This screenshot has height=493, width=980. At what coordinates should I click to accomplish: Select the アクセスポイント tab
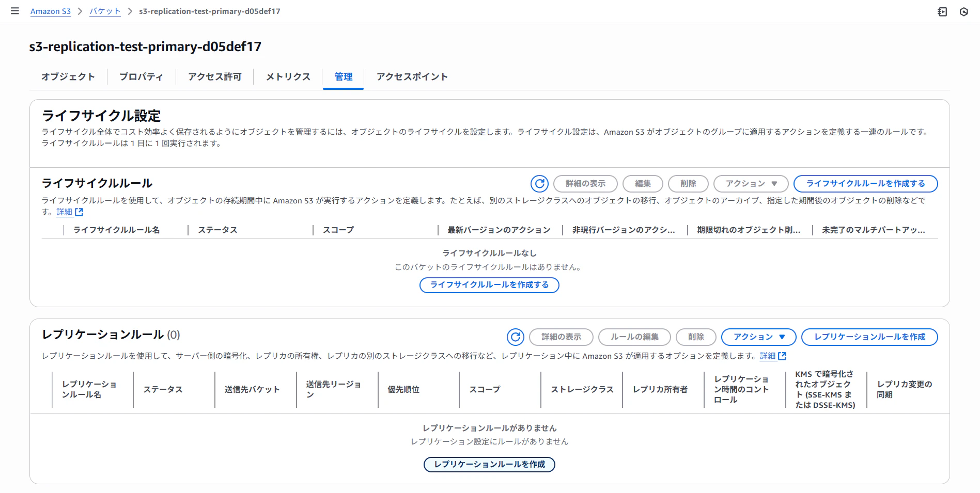pos(412,76)
